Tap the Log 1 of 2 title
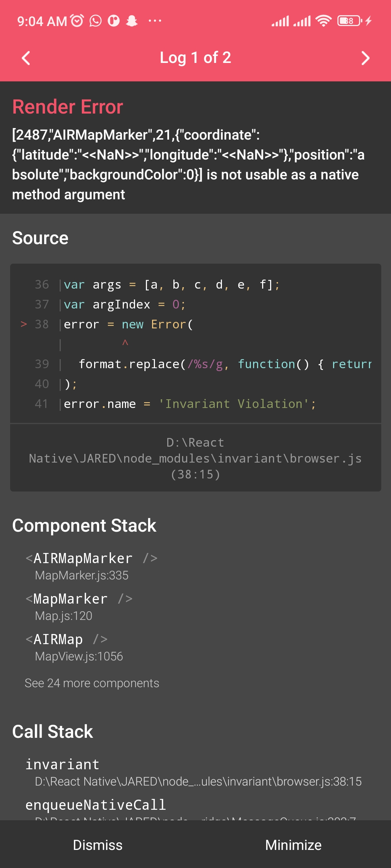391x868 pixels. [x=195, y=58]
